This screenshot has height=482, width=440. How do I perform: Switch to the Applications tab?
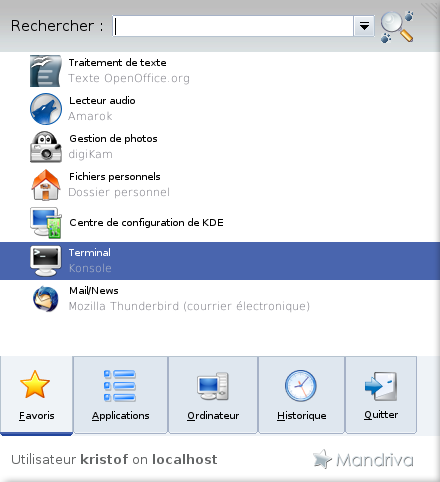click(x=120, y=395)
